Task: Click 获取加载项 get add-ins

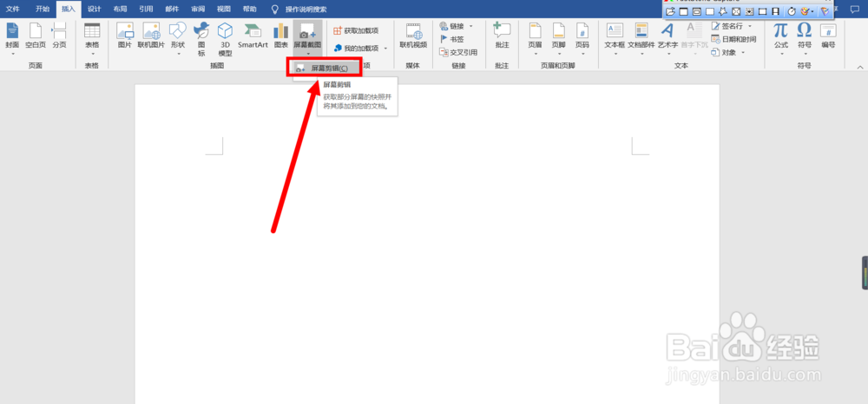Action: [x=355, y=30]
